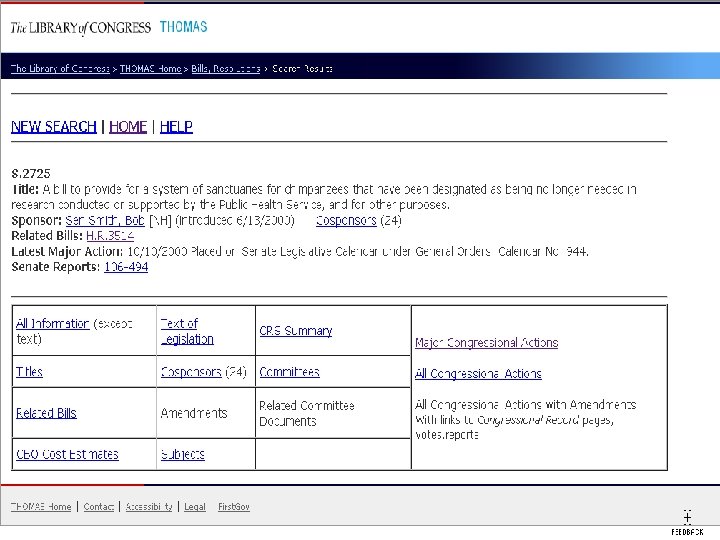This screenshot has width=720, height=540.
Task: Open the CRS Summary link
Action: click(296, 331)
